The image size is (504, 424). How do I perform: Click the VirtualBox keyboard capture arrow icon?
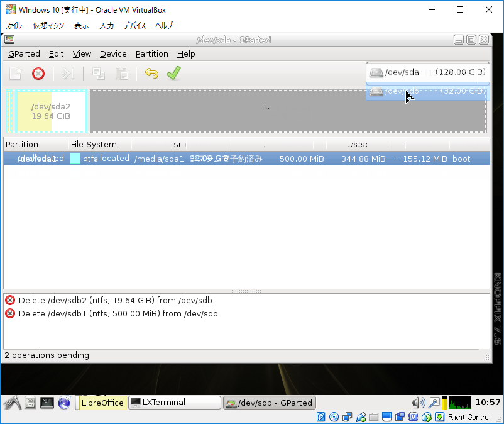tap(439, 417)
